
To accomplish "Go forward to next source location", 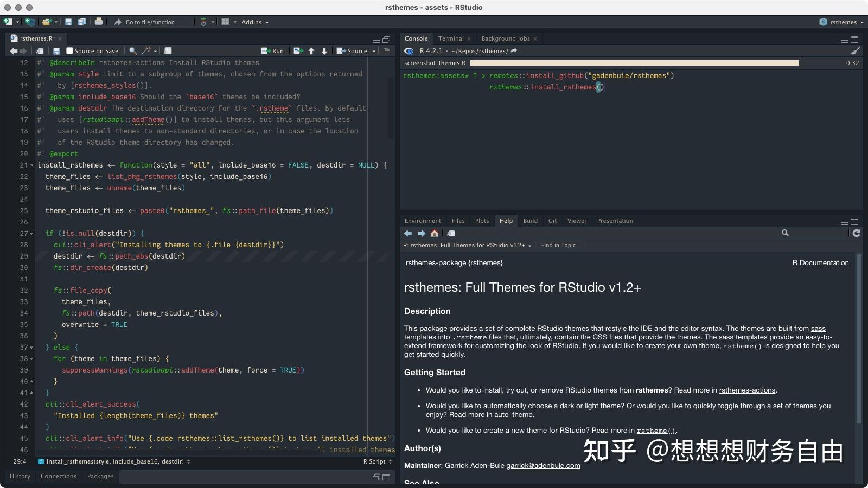I will pyautogui.click(x=23, y=51).
